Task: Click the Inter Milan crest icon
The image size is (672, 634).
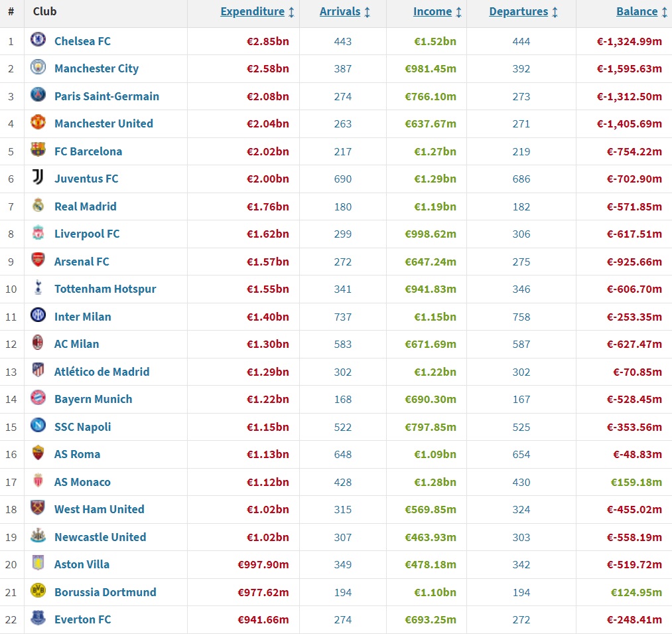Action: point(38,316)
